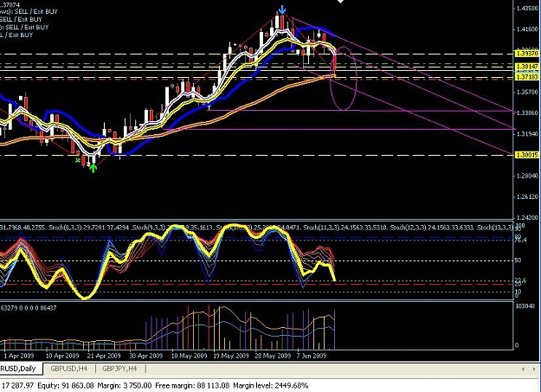541x392 pixels.
Task: Click the 1.26120 price axis value
Action: (x=528, y=196)
